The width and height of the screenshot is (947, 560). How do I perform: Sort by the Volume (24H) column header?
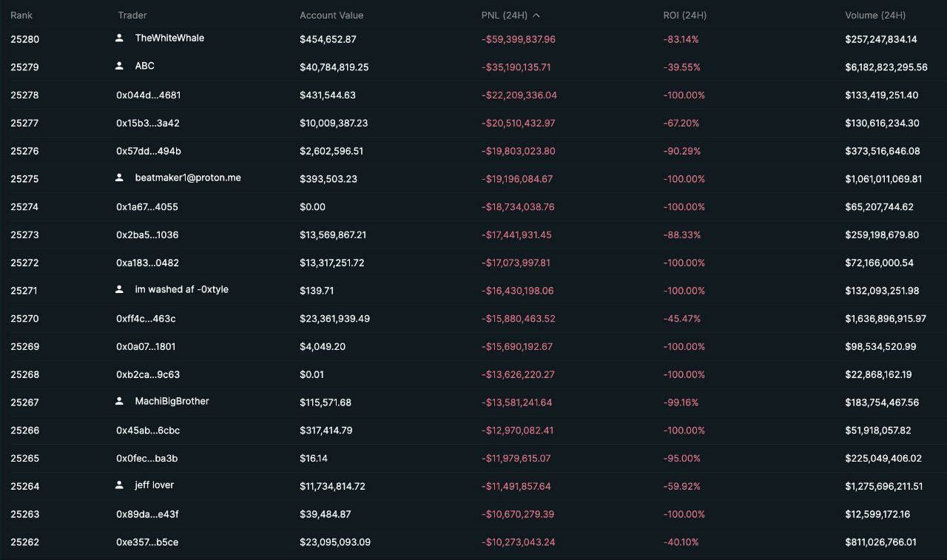[874, 16]
